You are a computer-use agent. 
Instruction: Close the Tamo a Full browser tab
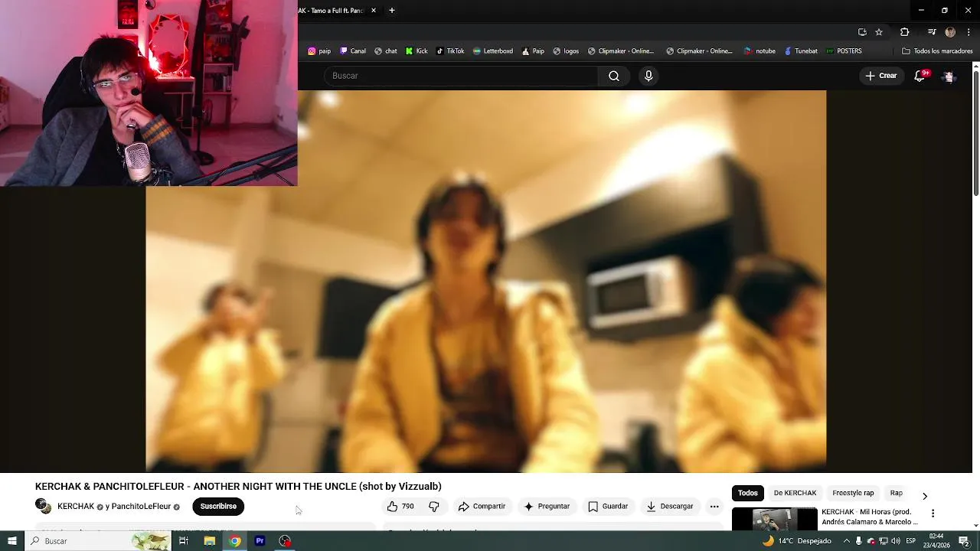tap(374, 11)
